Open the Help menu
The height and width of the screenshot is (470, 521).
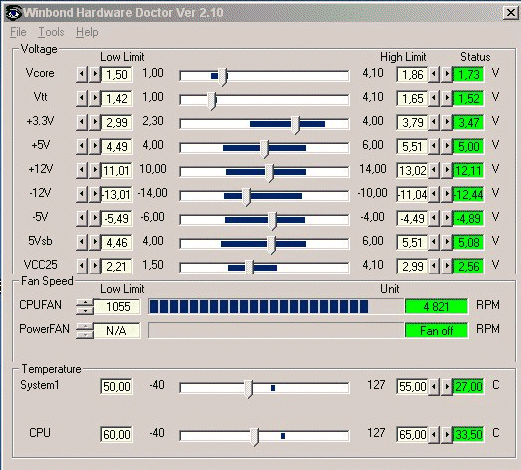point(87,32)
